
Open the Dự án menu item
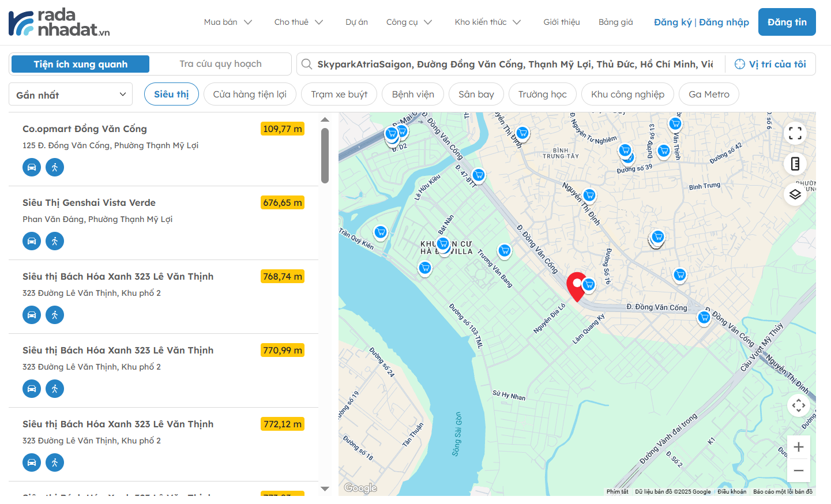tap(356, 22)
